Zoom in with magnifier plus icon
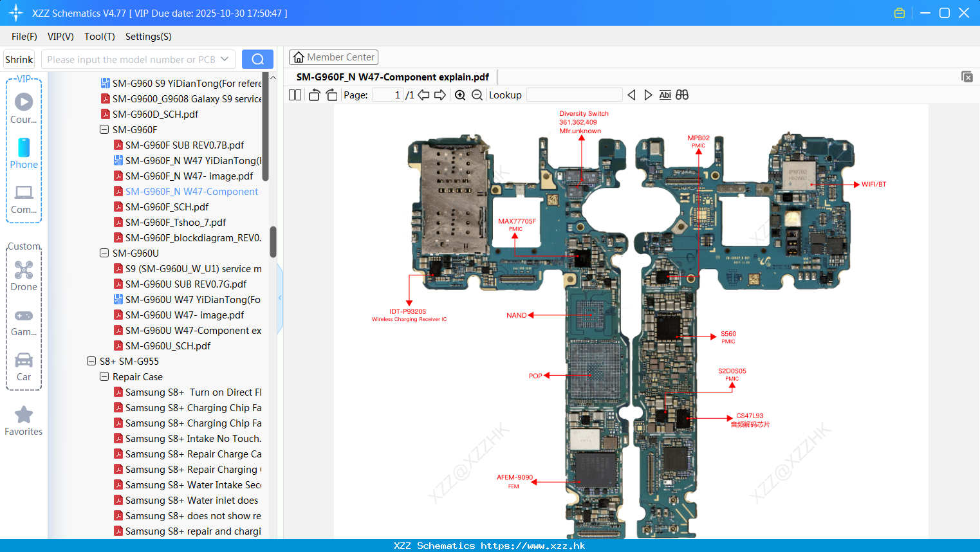 point(460,95)
